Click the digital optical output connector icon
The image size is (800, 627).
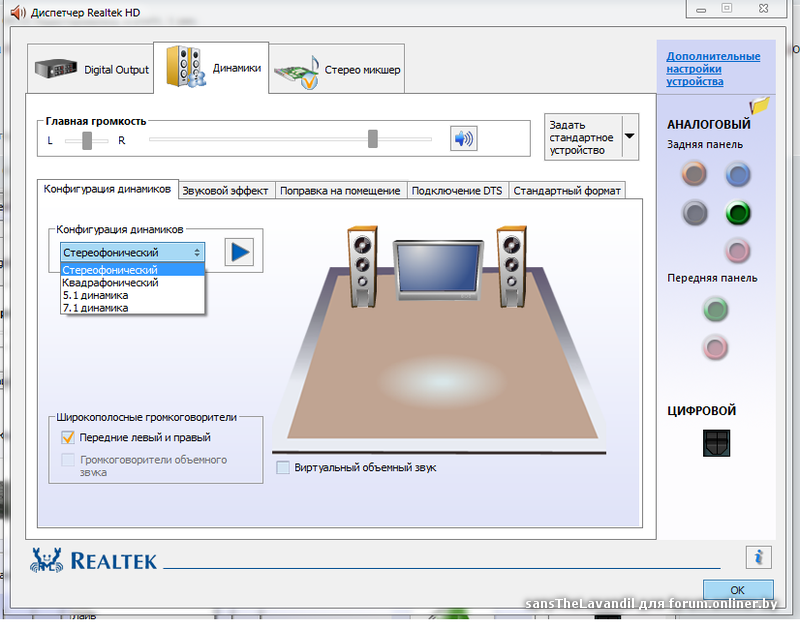coord(716,442)
